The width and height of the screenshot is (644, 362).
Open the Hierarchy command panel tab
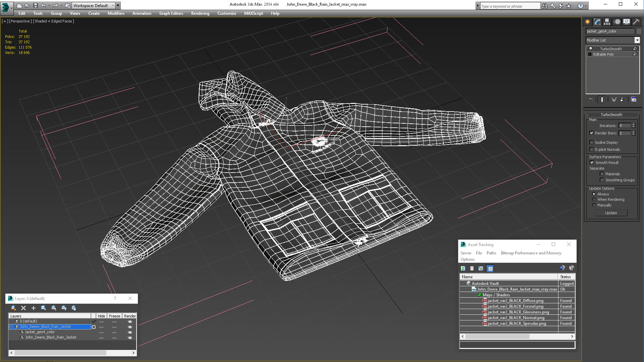click(607, 22)
